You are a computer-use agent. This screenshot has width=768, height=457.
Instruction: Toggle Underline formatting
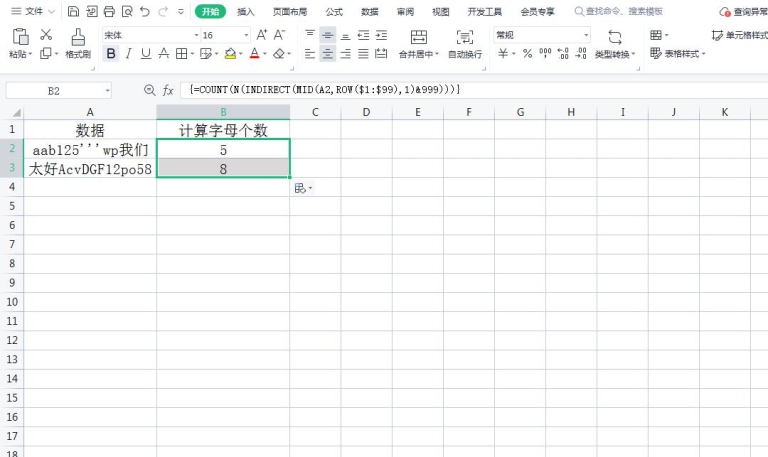[x=146, y=54]
